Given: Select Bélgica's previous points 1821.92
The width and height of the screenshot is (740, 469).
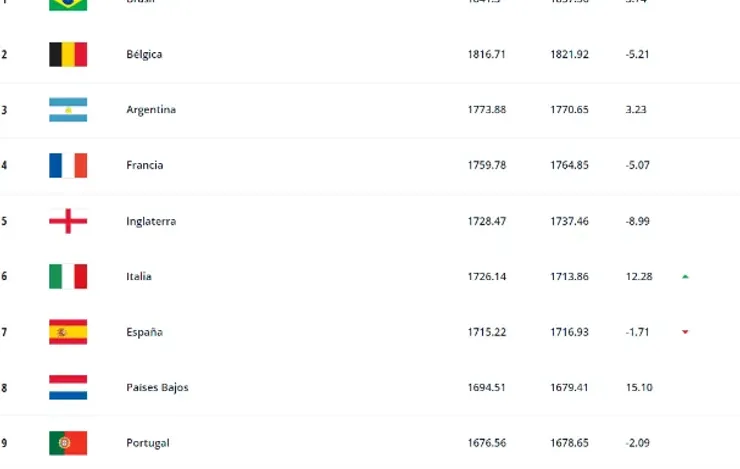Looking at the screenshot, I should click(569, 54).
